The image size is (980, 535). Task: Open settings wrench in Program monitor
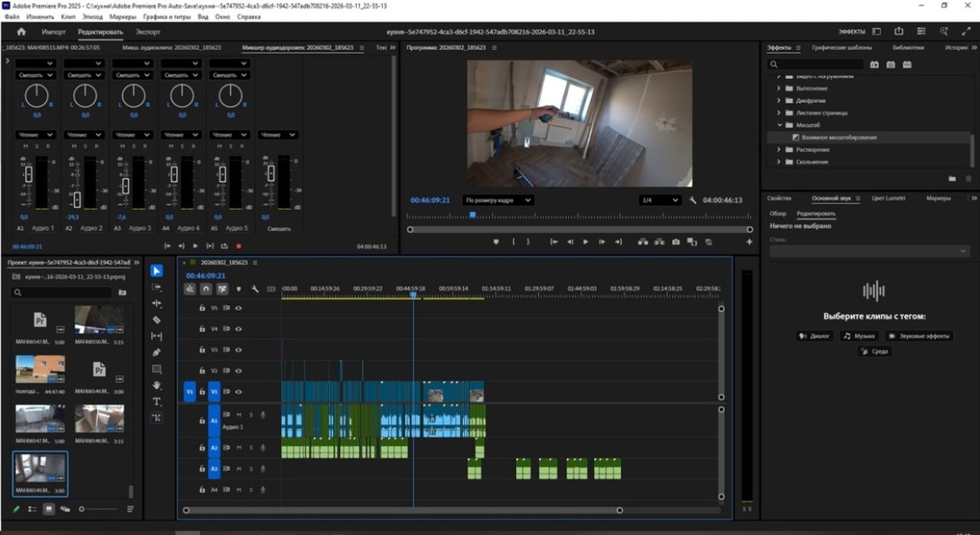(x=693, y=200)
